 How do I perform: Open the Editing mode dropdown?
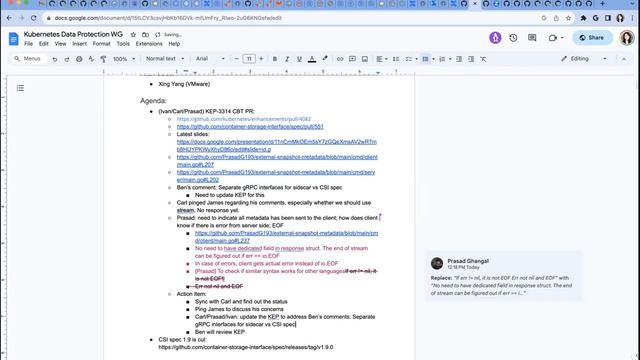point(584,59)
